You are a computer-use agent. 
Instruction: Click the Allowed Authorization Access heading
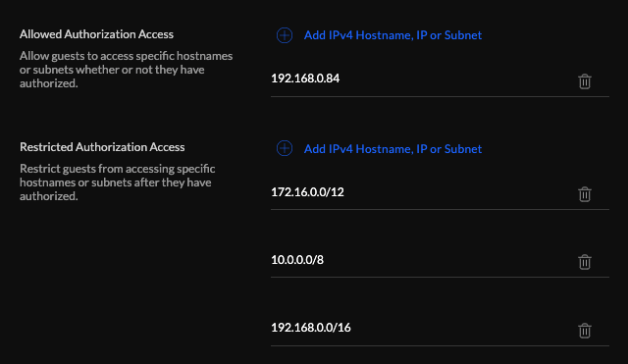96,34
